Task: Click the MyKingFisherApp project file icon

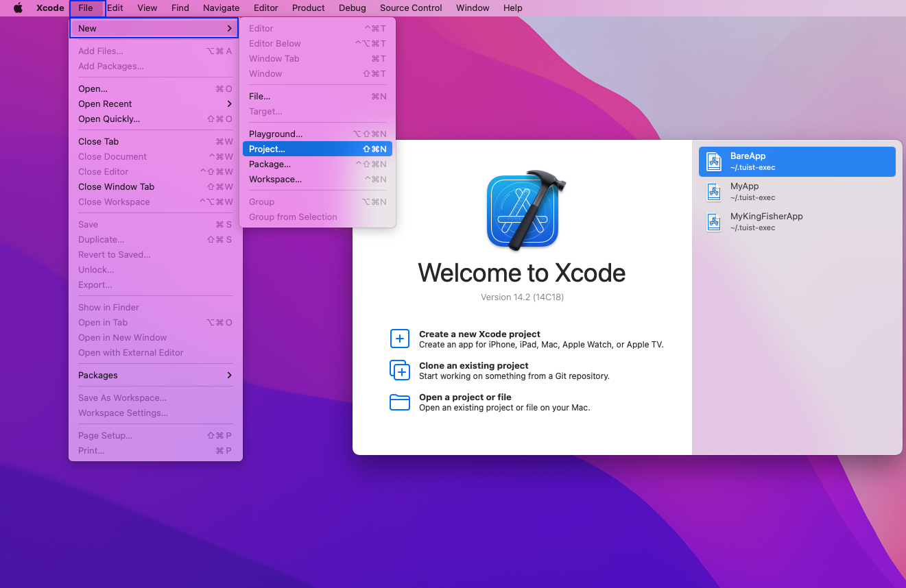Action: point(714,222)
